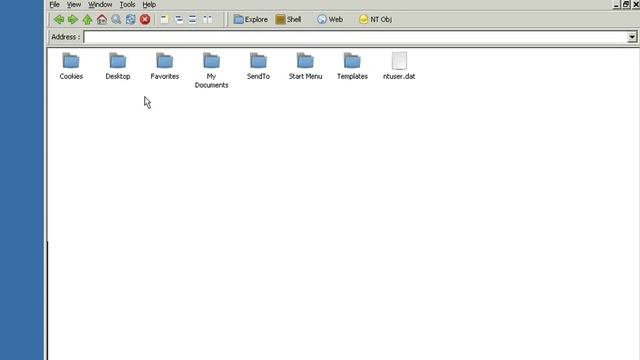Open the Help menu

pos(149,4)
